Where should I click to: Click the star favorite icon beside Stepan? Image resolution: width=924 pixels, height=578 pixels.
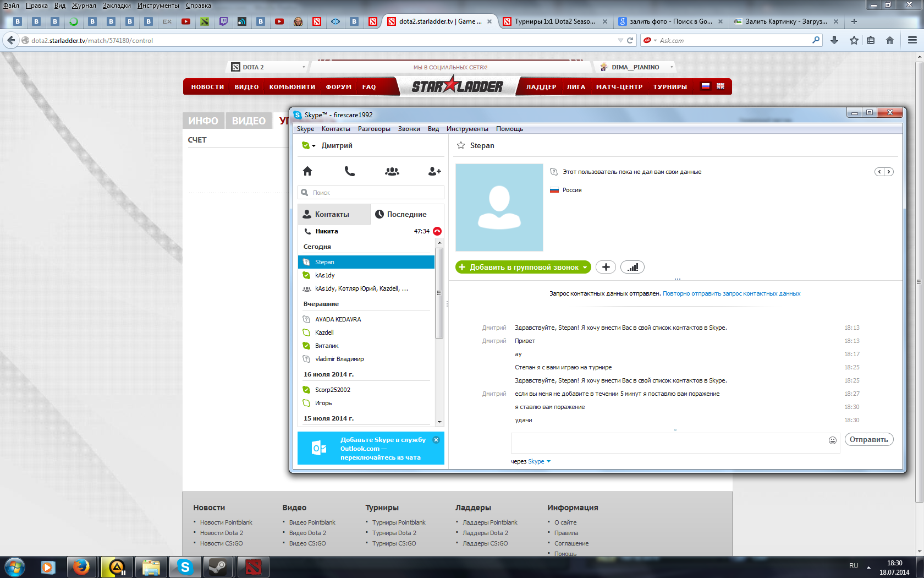461,145
